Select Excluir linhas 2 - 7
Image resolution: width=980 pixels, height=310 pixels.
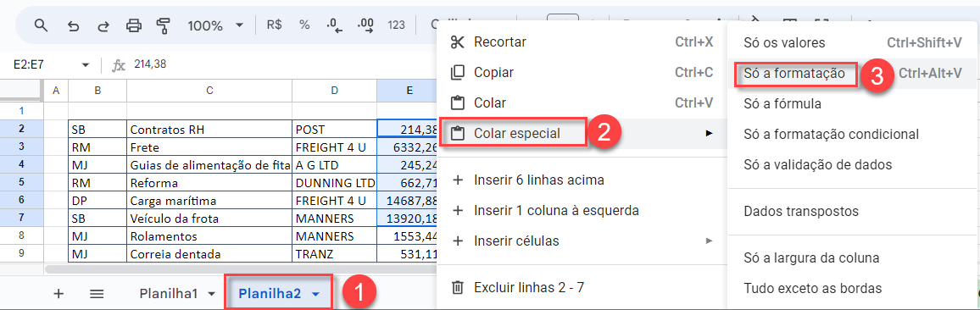(582, 287)
